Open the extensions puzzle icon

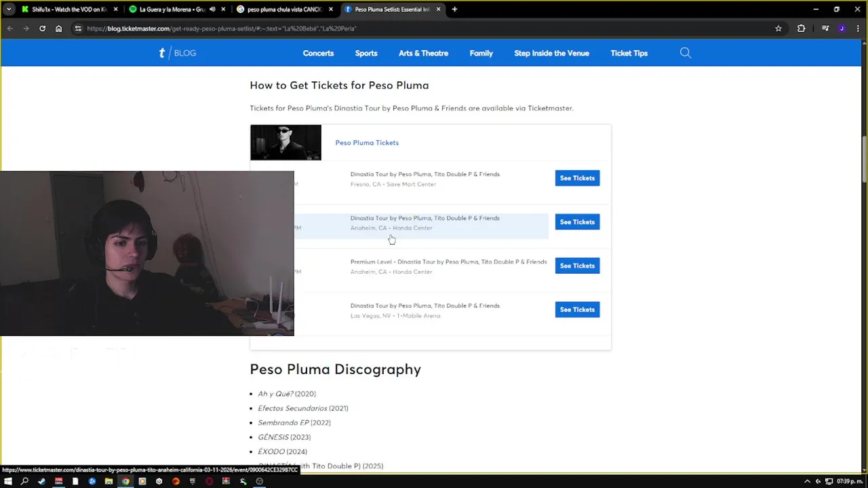[x=801, y=28]
